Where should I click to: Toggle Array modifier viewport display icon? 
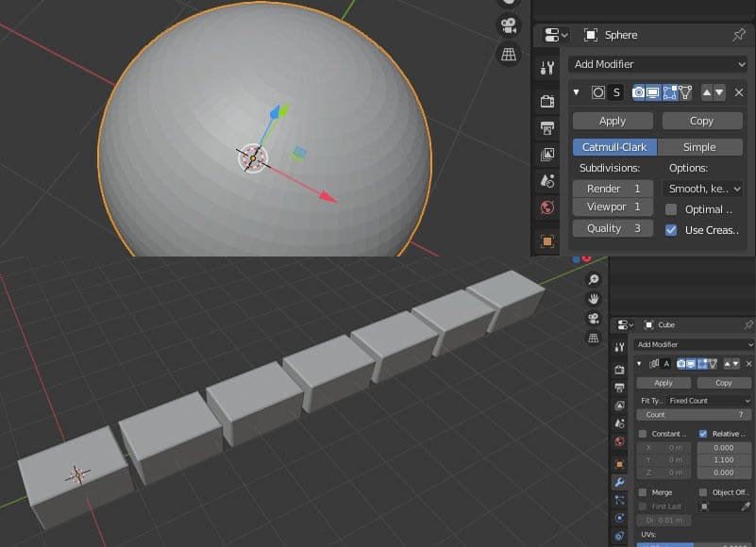click(x=691, y=364)
